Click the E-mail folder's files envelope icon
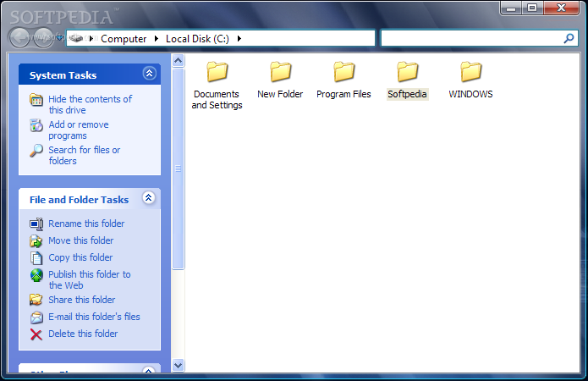 36,317
